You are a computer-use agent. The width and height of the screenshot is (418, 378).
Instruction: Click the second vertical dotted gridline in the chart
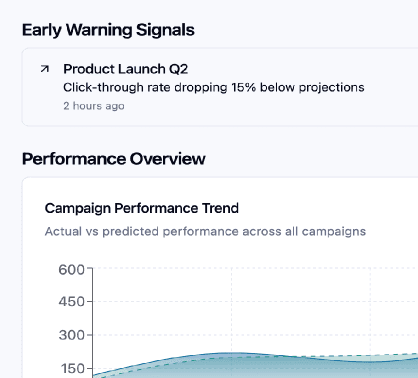[370, 310]
